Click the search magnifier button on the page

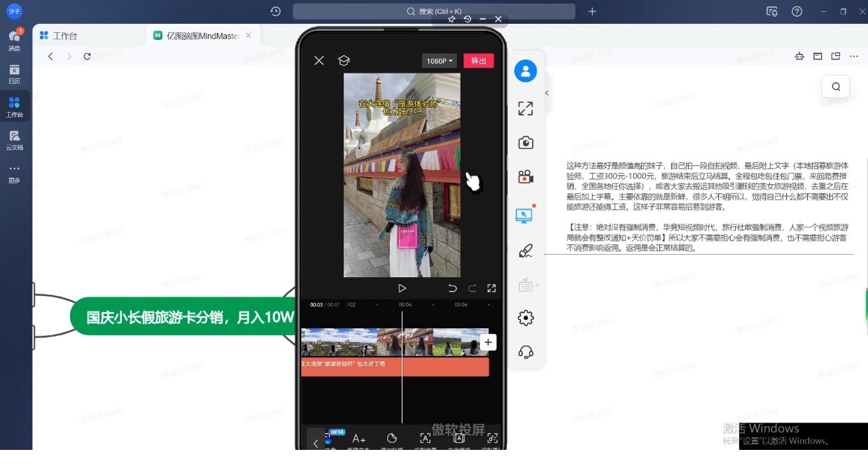coord(836,87)
